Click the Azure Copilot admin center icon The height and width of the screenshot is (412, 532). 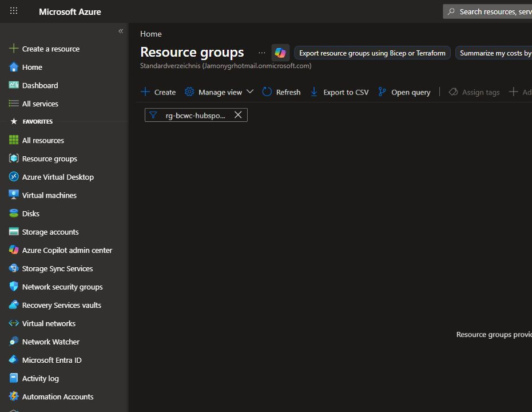[x=14, y=250]
